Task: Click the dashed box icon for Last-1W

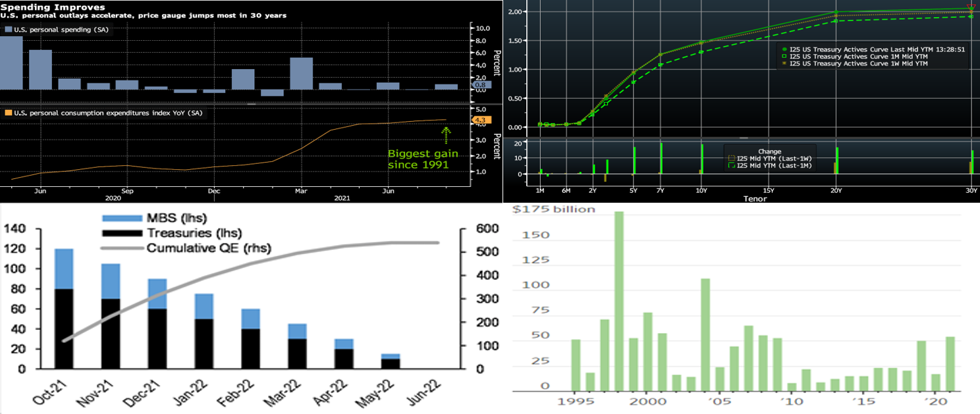Action: tap(731, 159)
